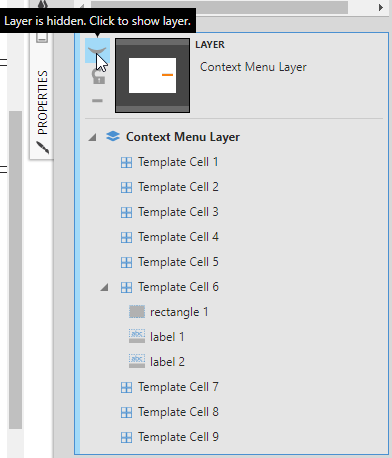Collapse the Context Menu Layer tree node
The height and width of the screenshot is (458, 392).
tap(92, 137)
